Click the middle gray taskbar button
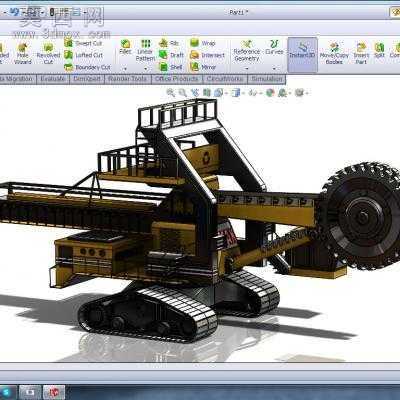The height and width of the screenshot is (400, 400). click(x=31, y=393)
